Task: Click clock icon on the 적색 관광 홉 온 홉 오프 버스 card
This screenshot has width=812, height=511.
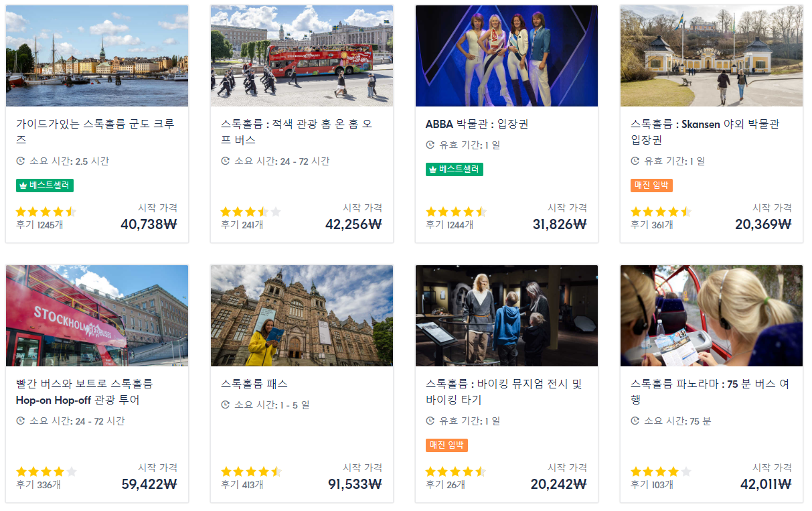Action: click(225, 161)
